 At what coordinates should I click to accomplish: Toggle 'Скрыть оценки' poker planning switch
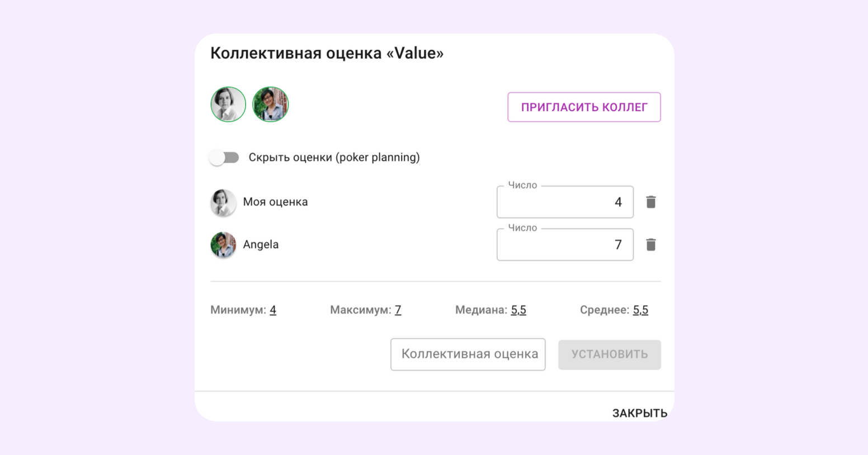tap(224, 158)
